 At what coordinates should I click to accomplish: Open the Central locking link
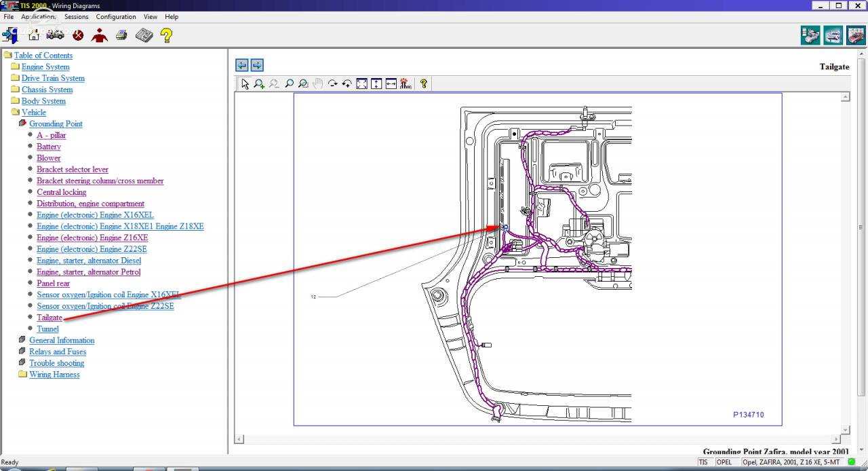click(62, 192)
